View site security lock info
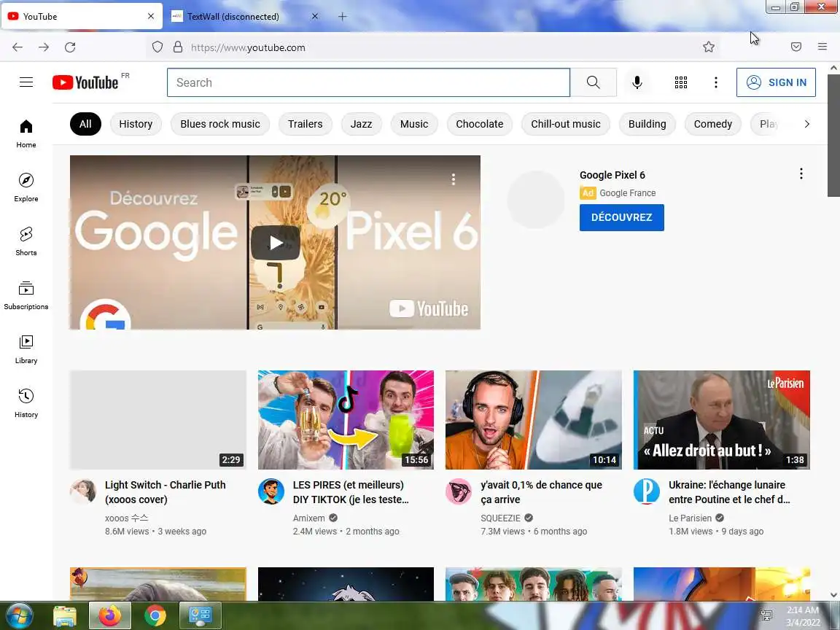 pyautogui.click(x=178, y=47)
